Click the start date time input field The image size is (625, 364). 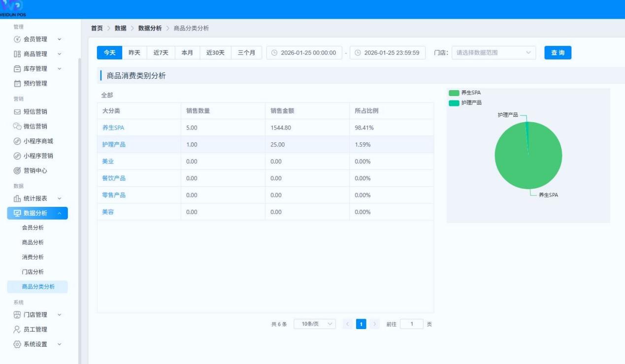coord(304,53)
